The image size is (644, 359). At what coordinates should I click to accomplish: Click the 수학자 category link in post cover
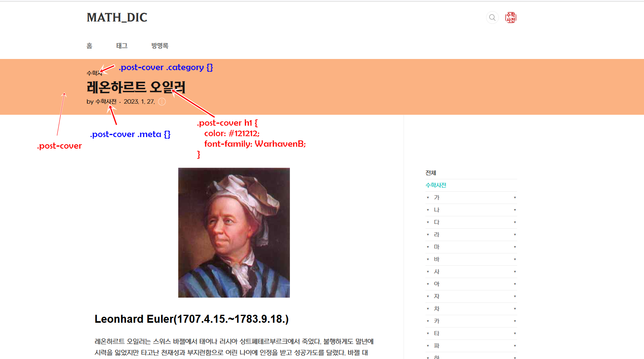click(x=95, y=73)
